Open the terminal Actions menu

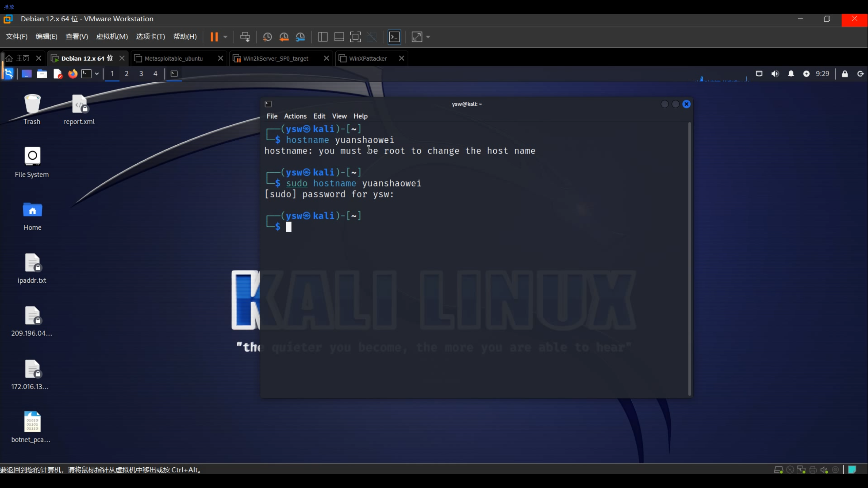pyautogui.click(x=295, y=116)
